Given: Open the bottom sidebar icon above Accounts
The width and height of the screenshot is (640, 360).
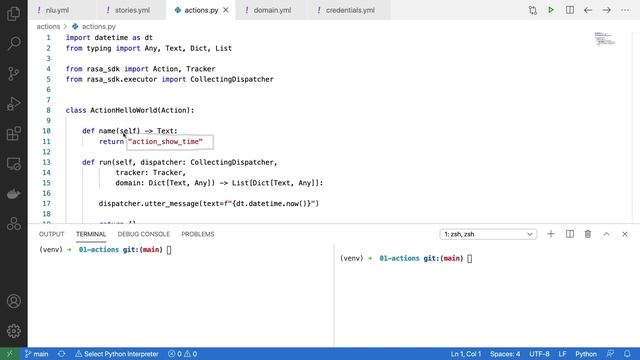Looking at the screenshot, I should pyautogui.click(x=13, y=224).
